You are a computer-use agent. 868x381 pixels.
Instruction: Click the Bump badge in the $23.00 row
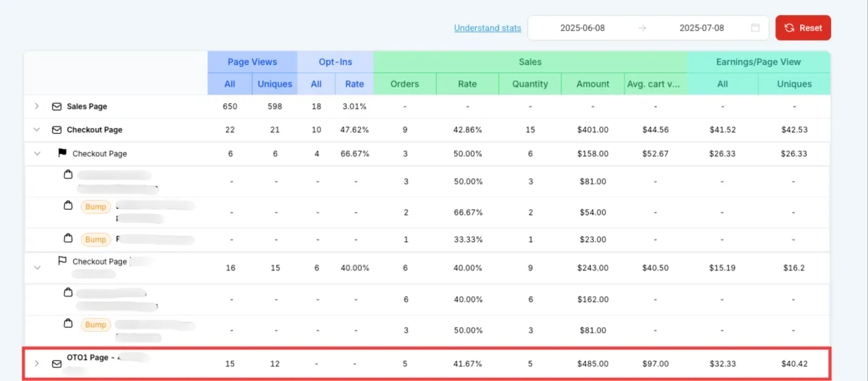95,239
